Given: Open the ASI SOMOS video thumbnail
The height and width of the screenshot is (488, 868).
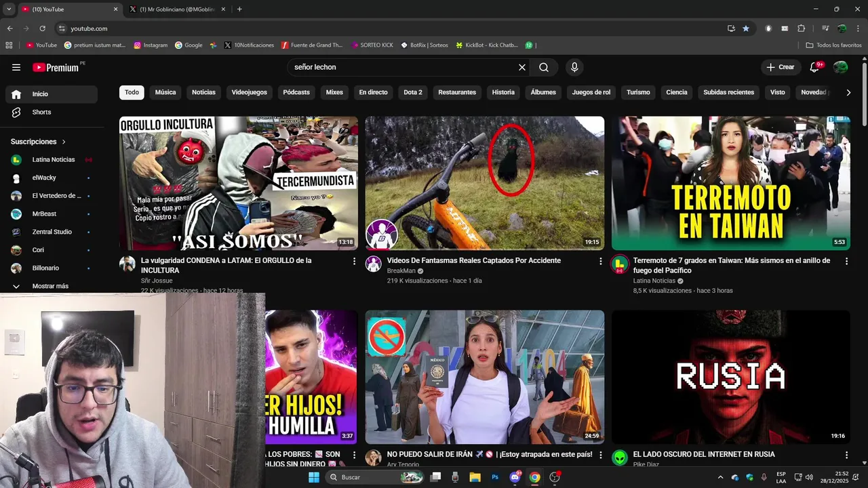Looking at the screenshot, I should click(x=239, y=183).
